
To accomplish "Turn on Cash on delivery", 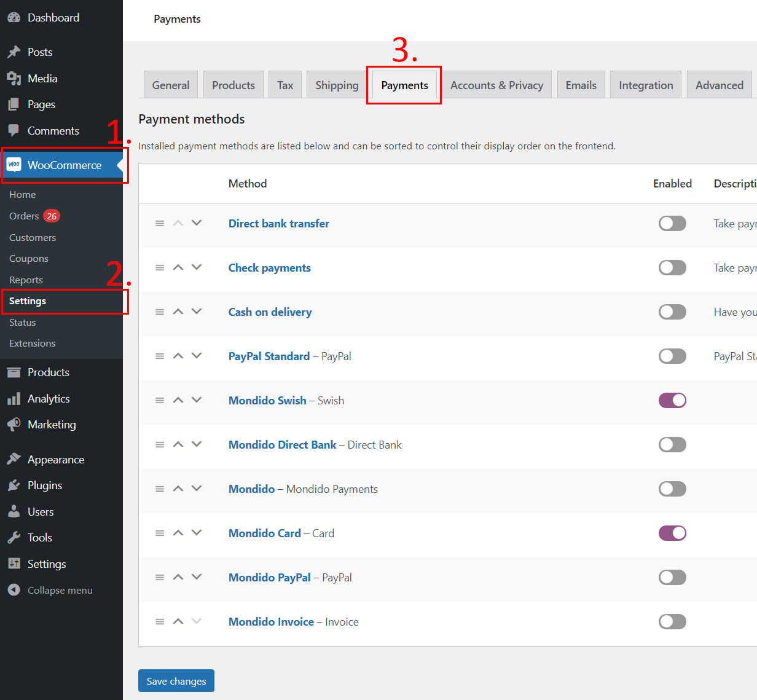I will click(x=672, y=312).
